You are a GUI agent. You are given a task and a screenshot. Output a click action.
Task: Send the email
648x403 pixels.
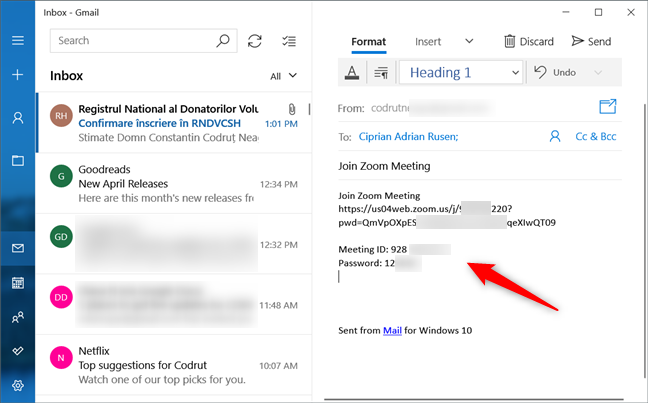coord(591,41)
